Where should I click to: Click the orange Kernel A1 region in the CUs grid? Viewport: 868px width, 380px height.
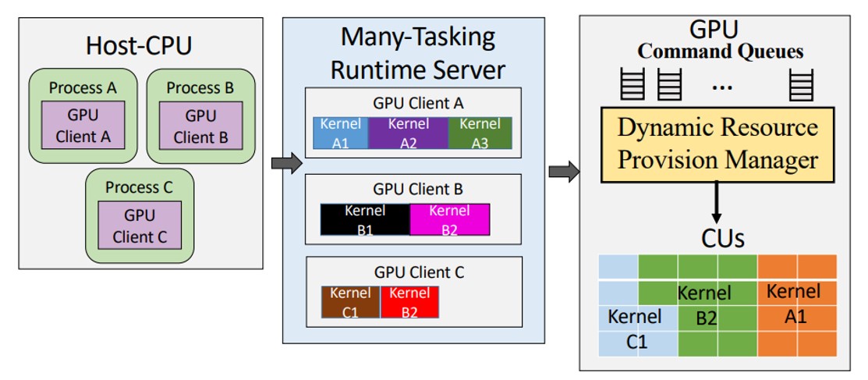coord(795,306)
